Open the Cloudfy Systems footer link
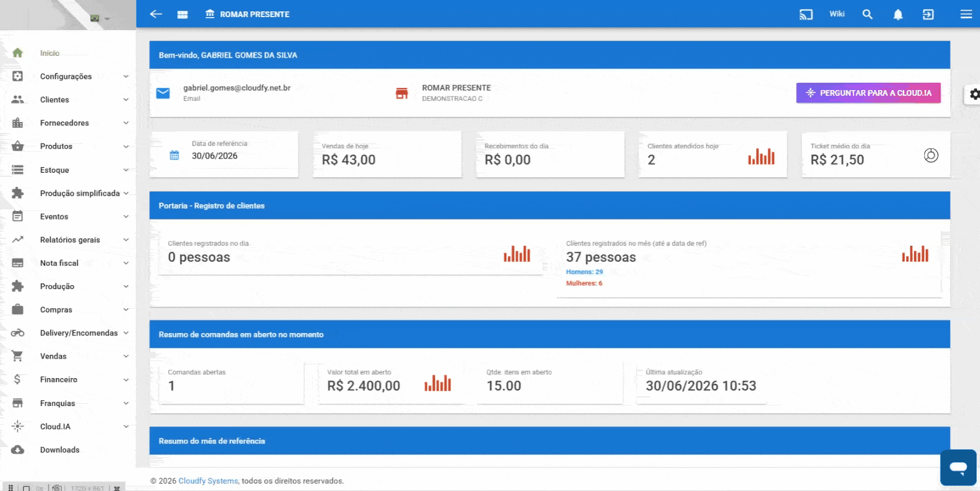 point(208,481)
